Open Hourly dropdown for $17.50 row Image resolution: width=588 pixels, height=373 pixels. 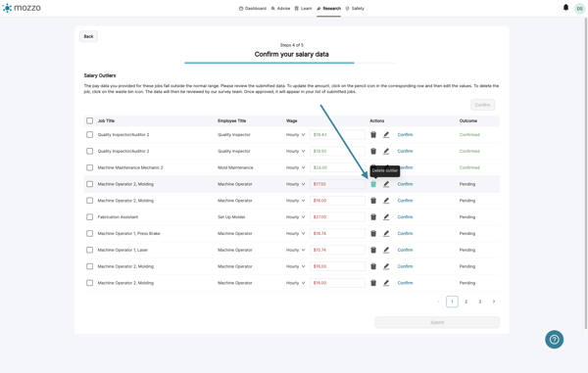tap(296, 184)
